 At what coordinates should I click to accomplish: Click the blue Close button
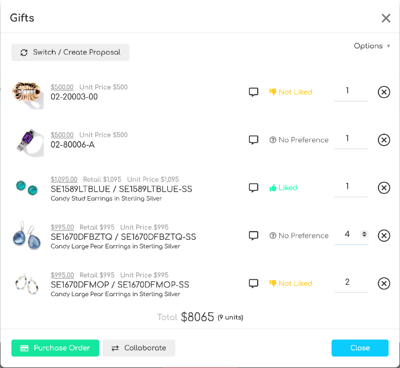coord(360,348)
